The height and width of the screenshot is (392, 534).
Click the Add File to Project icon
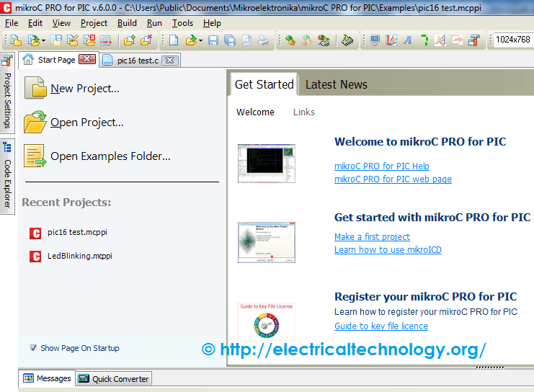pos(130,40)
